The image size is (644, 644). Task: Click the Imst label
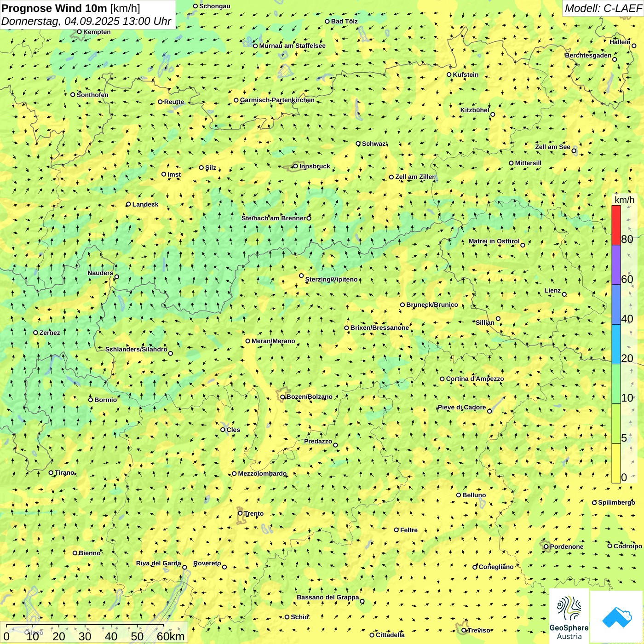point(174,174)
